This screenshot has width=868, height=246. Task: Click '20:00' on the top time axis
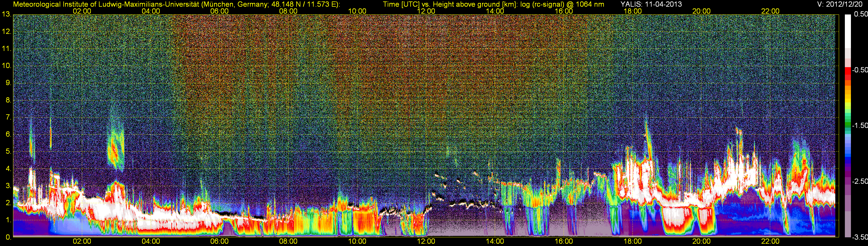(702, 11)
